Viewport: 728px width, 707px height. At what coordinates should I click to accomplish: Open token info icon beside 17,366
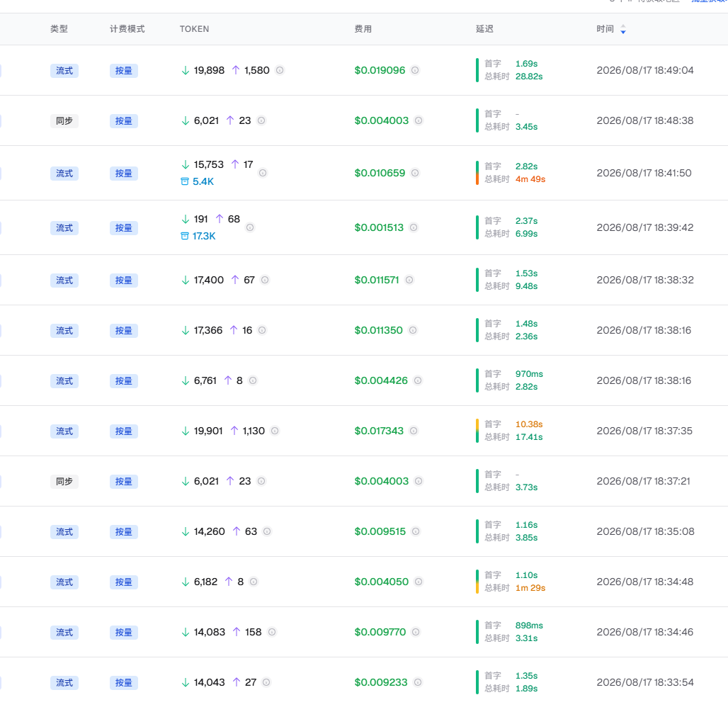tap(262, 330)
